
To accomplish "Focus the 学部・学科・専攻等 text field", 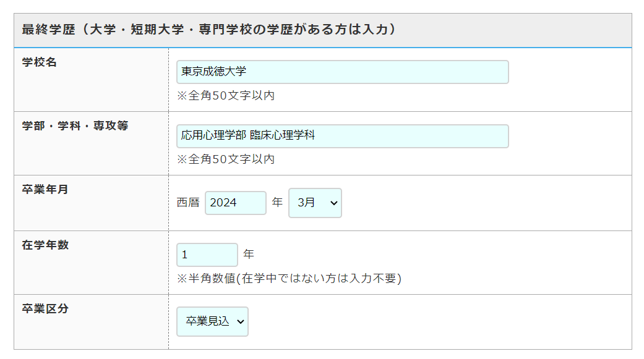I will click(x=342, y=136).
